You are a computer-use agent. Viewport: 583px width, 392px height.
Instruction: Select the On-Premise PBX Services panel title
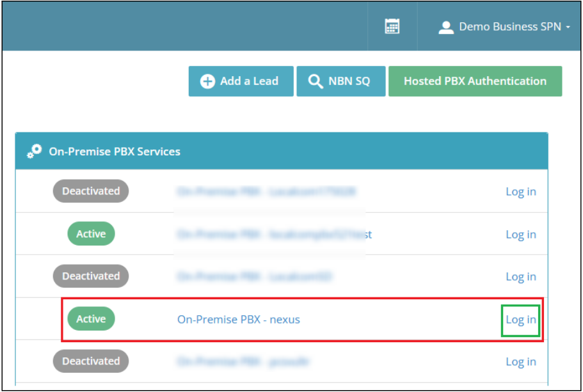115,152
